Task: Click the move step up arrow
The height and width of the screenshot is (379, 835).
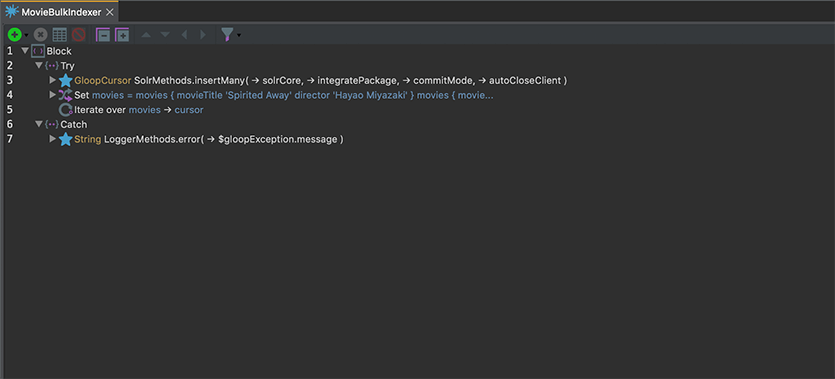Action: pos(146,35)
